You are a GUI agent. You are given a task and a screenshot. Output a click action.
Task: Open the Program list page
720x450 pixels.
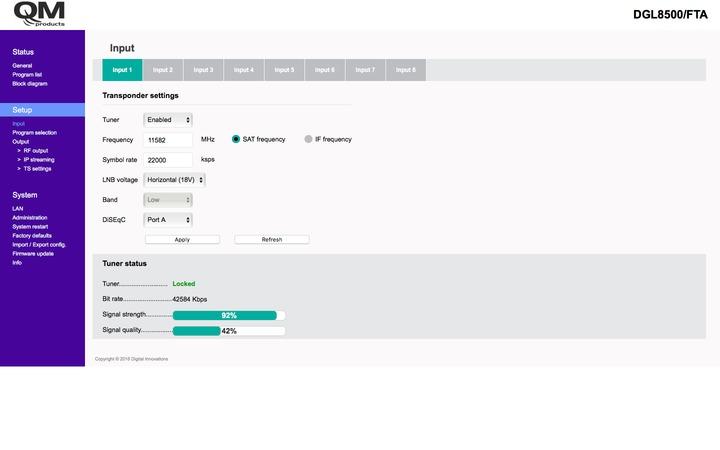[27, 74]
